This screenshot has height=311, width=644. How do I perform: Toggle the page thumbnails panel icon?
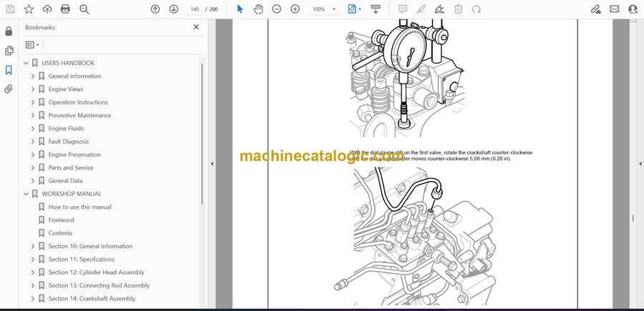(9, 51)
